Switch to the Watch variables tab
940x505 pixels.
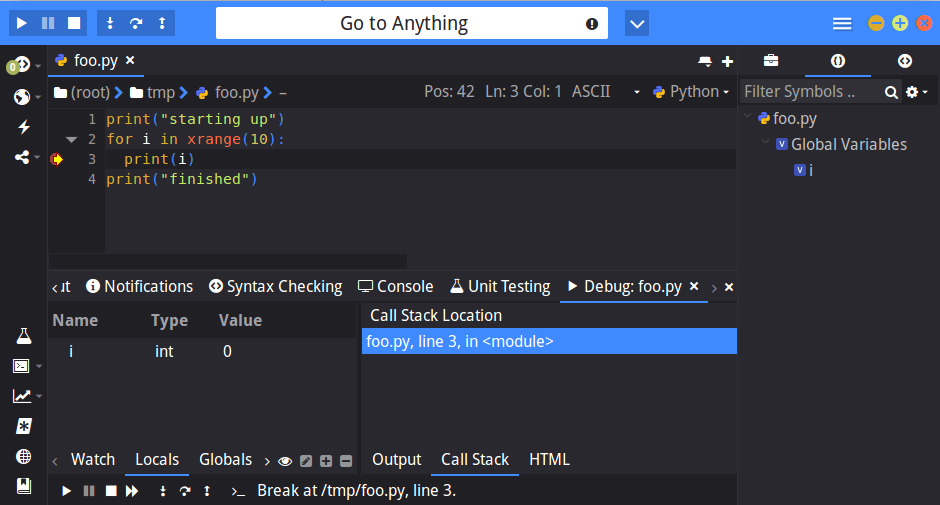(92, 459)
